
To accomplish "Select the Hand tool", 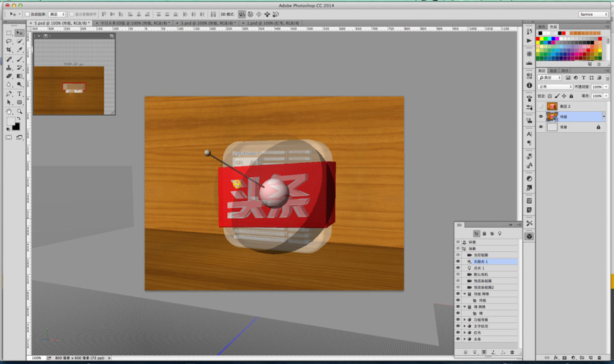I will click(9, 112).
